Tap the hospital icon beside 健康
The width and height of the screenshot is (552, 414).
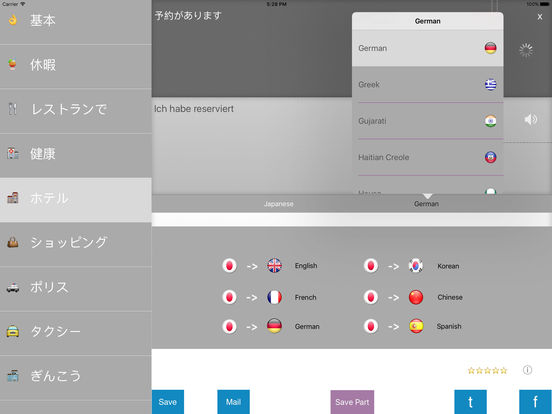tap(13, 153)
